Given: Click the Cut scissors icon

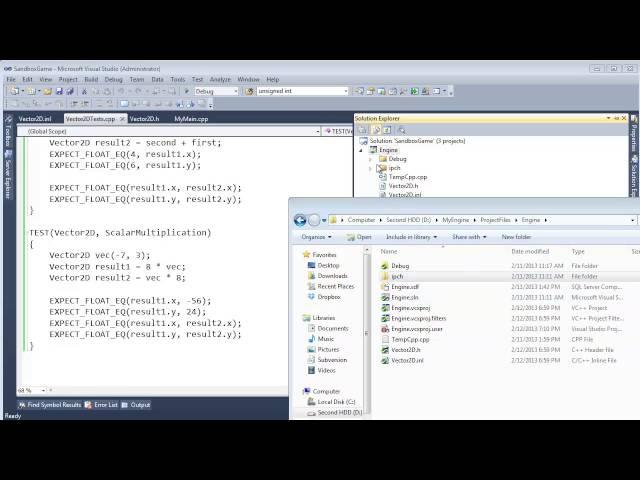Looking at the screenshot, I should coord(84,91).
